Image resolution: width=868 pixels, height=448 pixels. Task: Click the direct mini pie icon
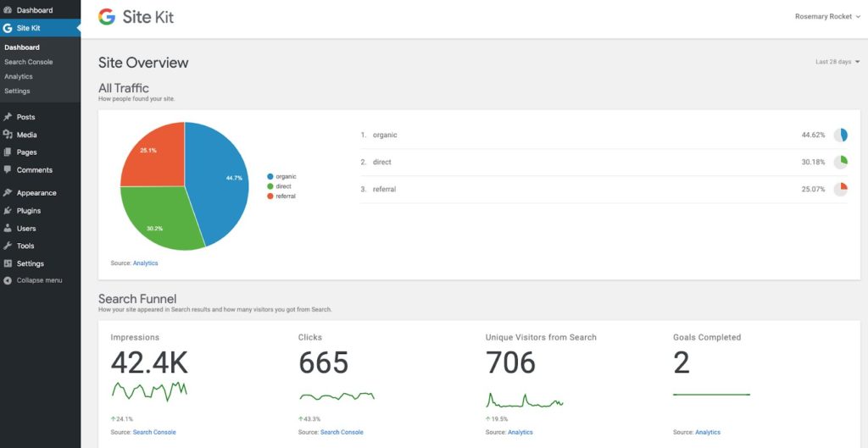tap(840, 162)
